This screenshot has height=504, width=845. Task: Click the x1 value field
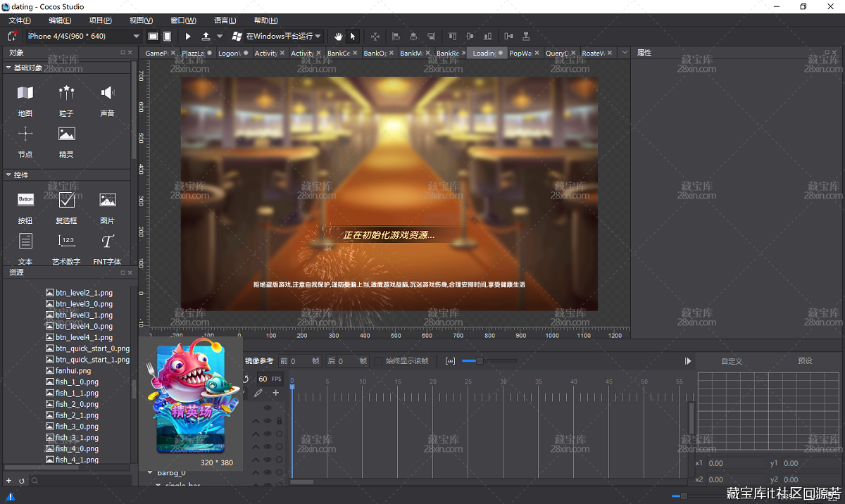pos(736,463)
